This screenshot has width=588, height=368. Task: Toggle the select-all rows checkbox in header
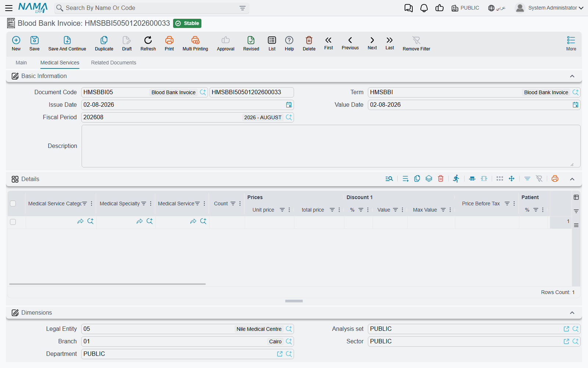(13, 204)
